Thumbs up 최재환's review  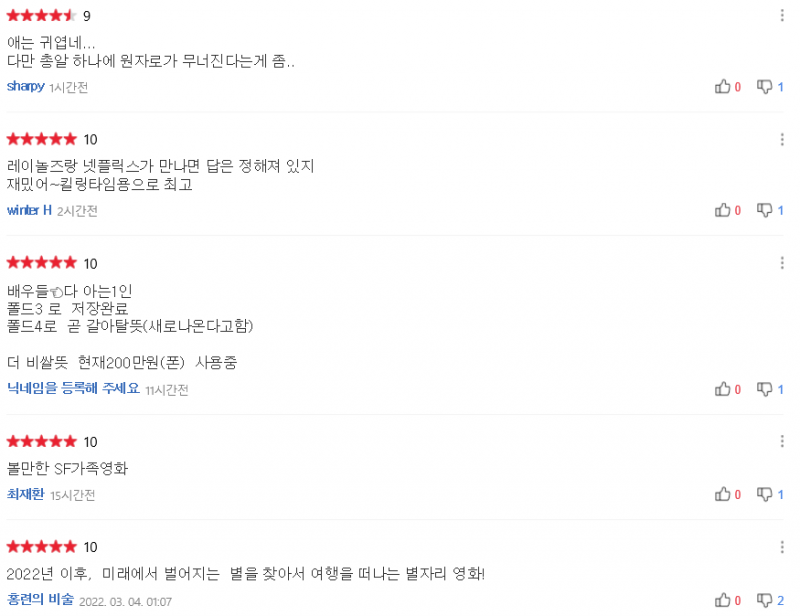[722, 494]
